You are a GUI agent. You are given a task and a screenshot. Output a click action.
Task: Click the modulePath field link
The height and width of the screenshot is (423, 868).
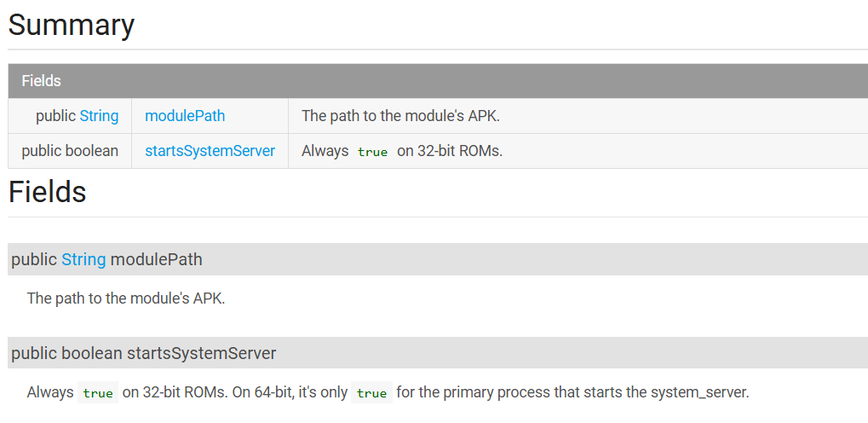click(185, 116)
